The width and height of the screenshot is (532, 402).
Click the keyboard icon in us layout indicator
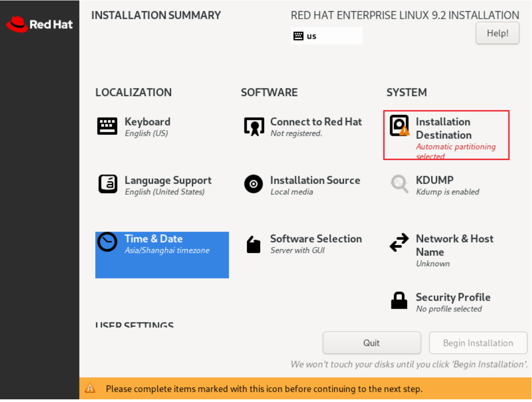(298, 36)
